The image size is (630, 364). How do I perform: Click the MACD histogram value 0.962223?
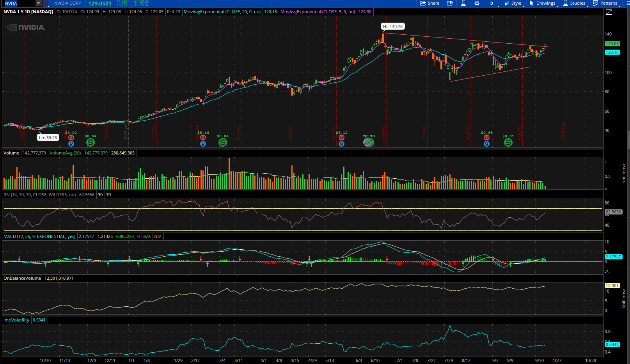pos(125,236)
